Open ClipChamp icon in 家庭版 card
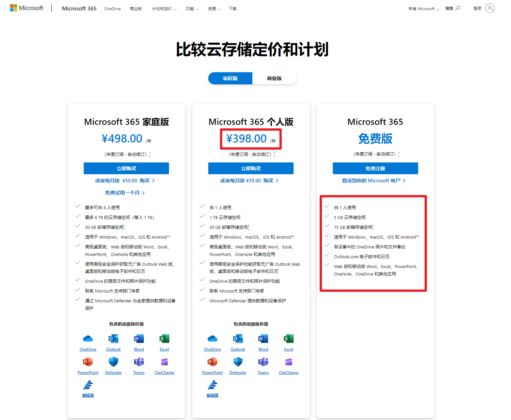The width and height of the screenshot is (511, 420). click(164, 362)
